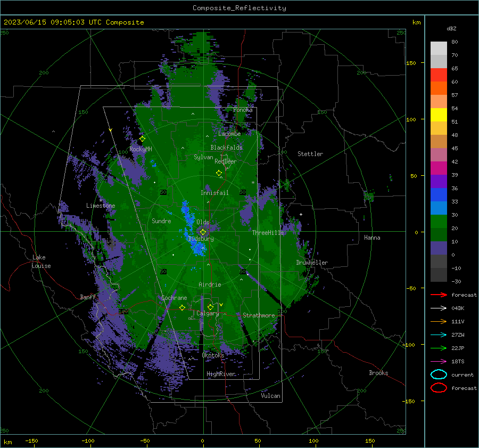The width and height of the screenshot is (479, 448).
Task: Click the 04DK legend label
Action: point(458,308)
